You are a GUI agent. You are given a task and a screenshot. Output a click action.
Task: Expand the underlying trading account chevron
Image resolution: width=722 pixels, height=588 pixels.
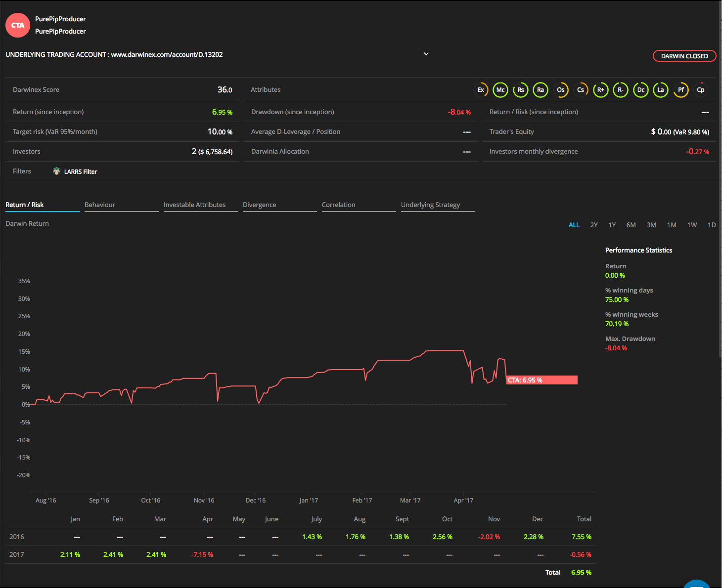coord(426,54)
